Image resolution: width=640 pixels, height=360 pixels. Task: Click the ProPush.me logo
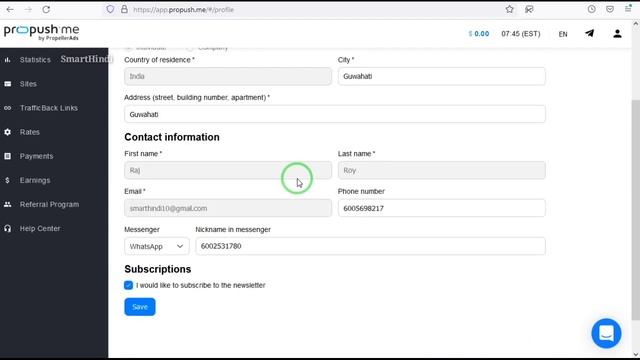point(41,33)
